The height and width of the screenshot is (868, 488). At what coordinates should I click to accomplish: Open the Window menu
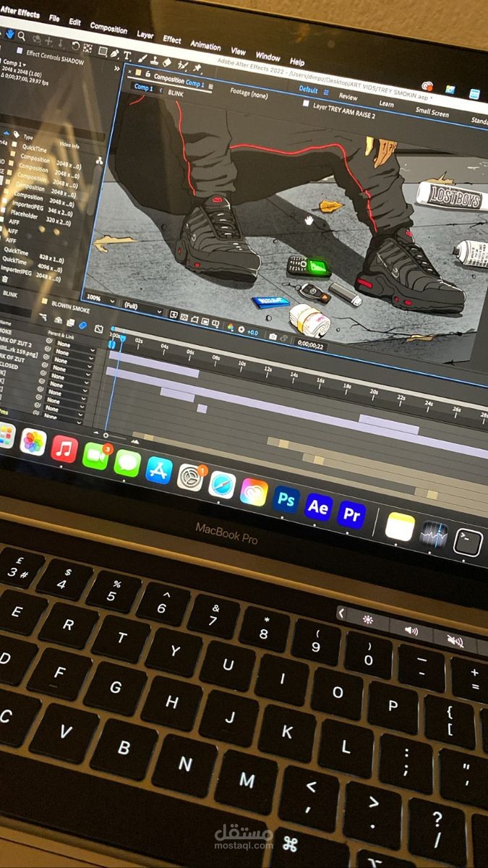[x=267, y=56]
